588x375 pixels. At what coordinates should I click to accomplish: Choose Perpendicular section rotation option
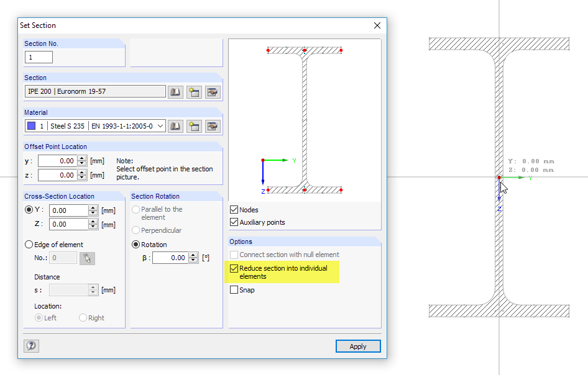(136, 230)
